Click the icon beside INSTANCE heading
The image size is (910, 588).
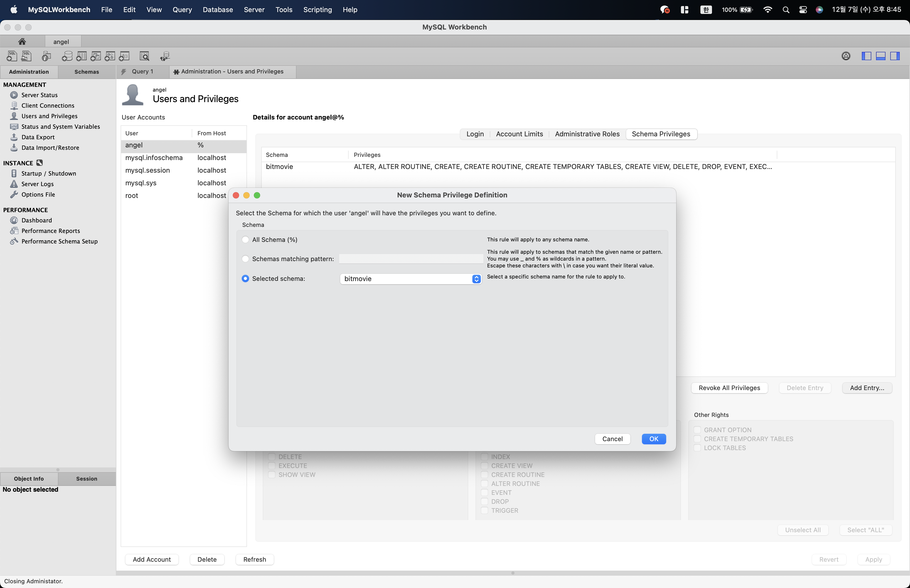pos(39,163)
